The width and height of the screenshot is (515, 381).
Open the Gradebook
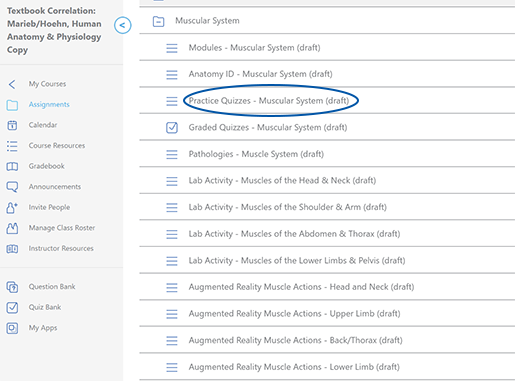(46, 166)
